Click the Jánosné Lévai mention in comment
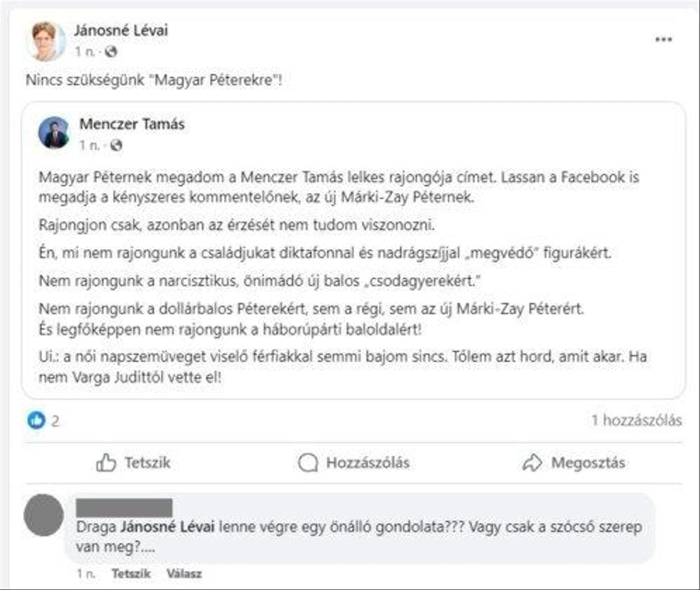Viewport: 700px width, 590px height. (x=167, y=527)
